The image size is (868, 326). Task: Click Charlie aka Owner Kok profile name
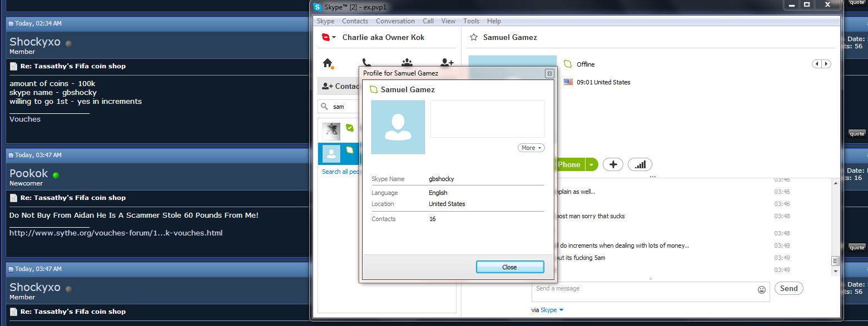pos(383,37)
